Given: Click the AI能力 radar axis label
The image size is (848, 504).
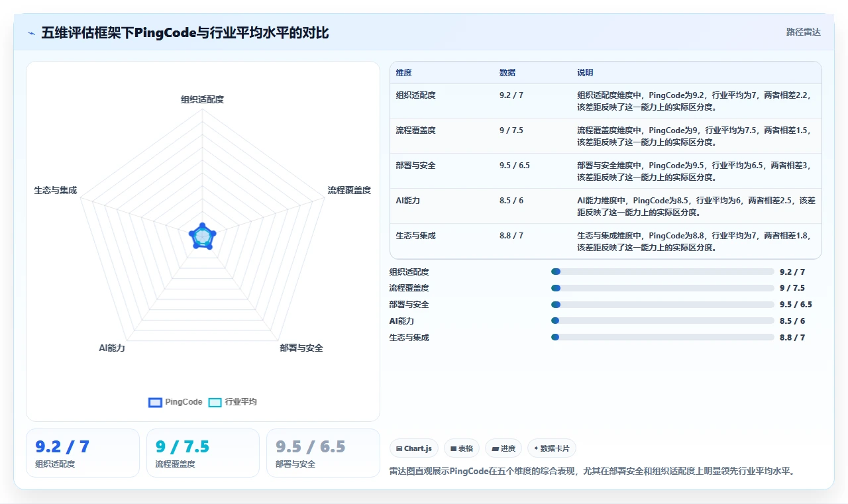Looking at the screenshot, I should [112, 348].
